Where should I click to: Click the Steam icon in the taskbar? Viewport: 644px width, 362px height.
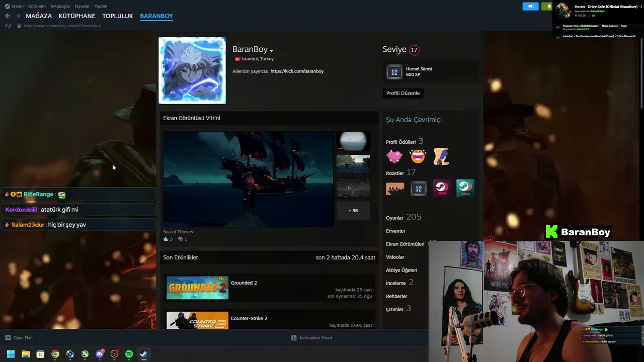143,354
